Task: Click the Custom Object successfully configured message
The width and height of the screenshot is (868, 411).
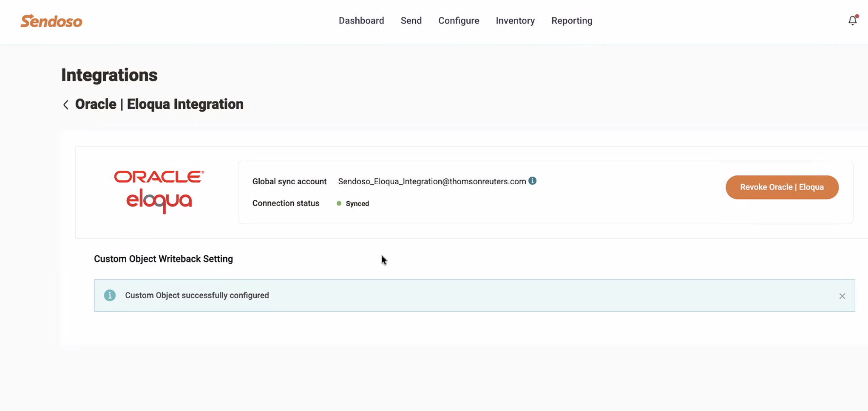Action: coord(197,296)
